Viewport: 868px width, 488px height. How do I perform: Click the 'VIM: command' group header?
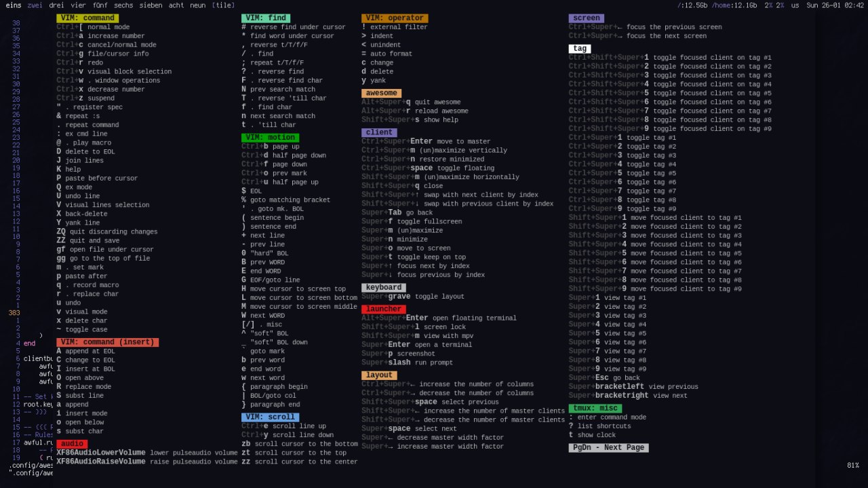tap(87, 18)
